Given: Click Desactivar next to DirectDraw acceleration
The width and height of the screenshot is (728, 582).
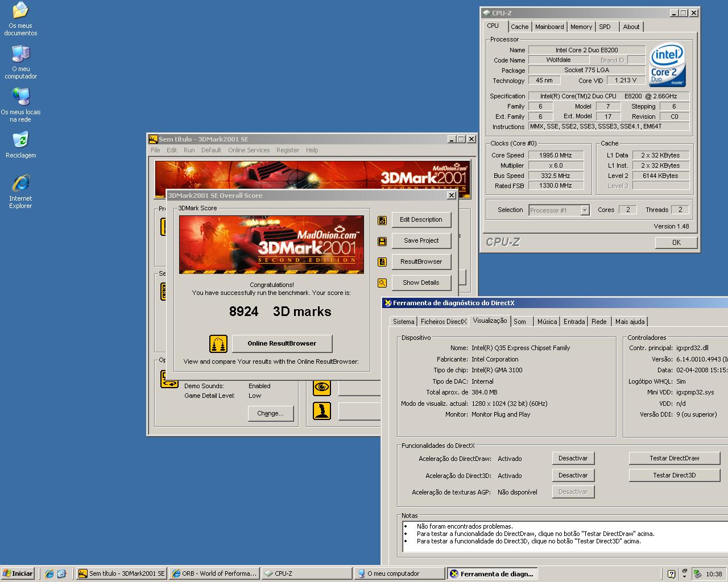Looking at the screenshot, I should tap(573, 458).
